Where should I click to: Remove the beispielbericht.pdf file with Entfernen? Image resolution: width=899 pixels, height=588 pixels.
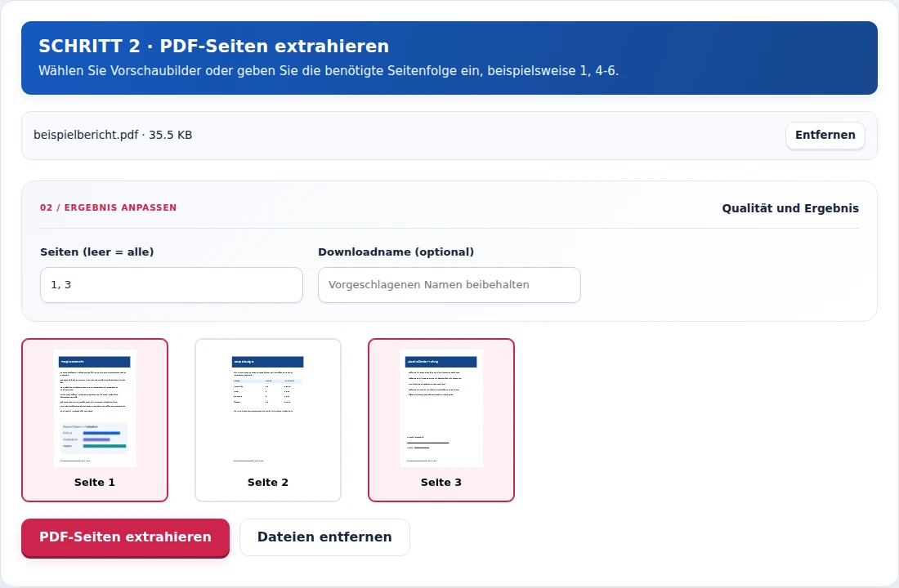(825, 136)
